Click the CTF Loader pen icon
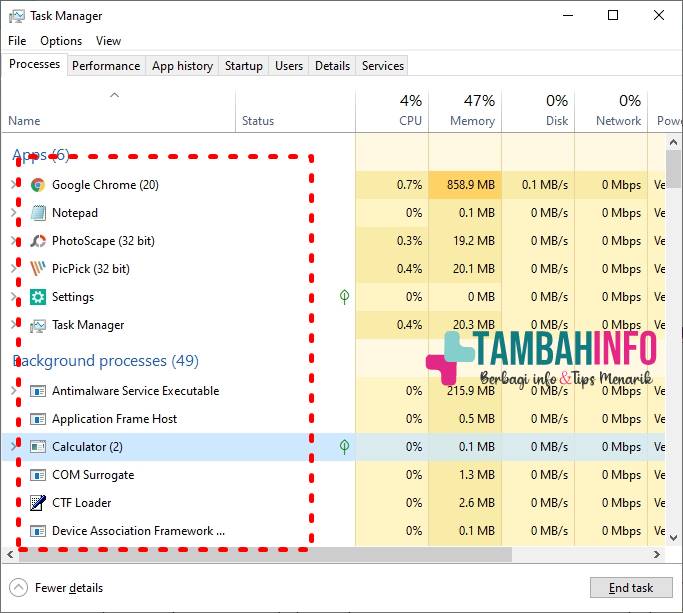683x613 pixels. tap(38, 503)
